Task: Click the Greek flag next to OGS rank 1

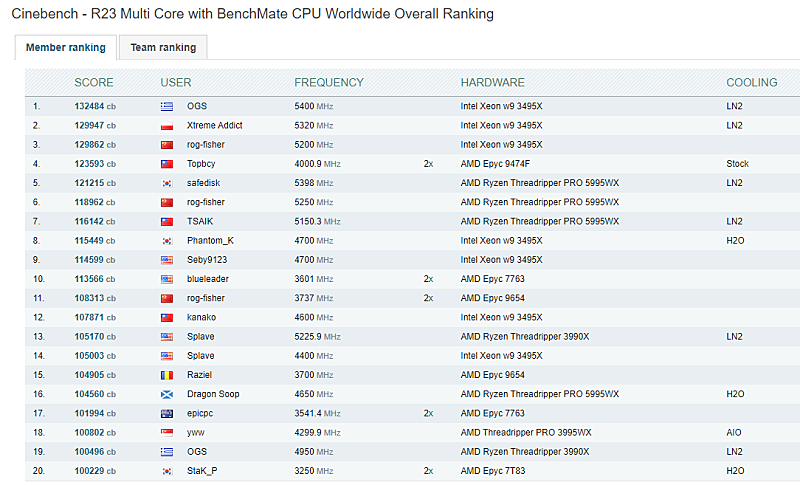Action: click(x=167, y=107)
